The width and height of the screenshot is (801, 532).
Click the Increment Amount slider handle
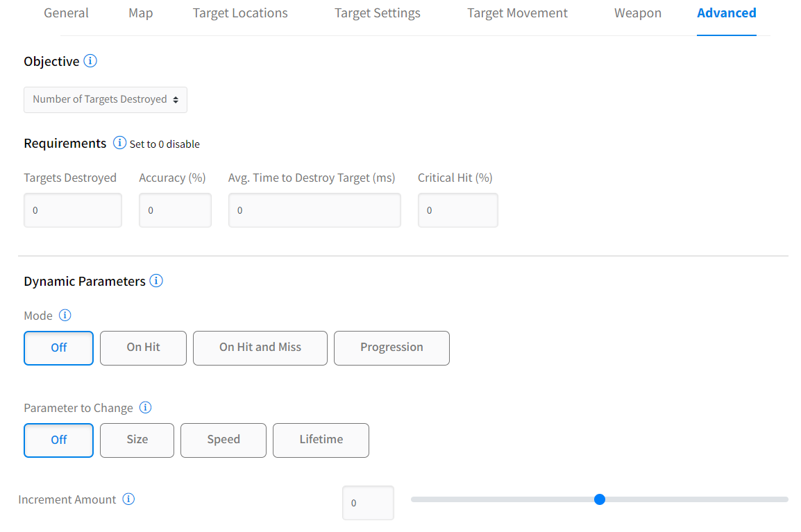click(600, 499)
